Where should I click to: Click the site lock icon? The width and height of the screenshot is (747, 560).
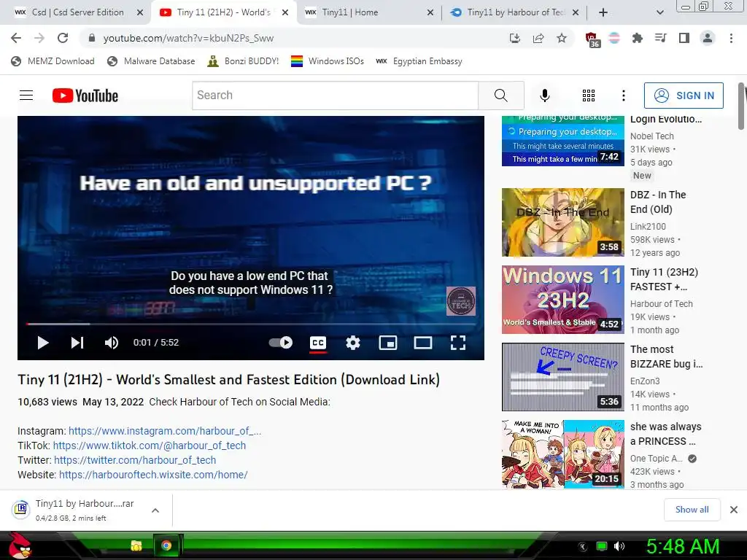pos(92,38)
